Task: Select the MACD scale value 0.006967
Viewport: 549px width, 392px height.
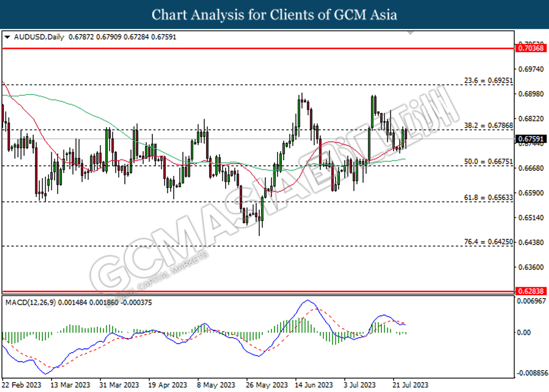Action: pos(531,301)
